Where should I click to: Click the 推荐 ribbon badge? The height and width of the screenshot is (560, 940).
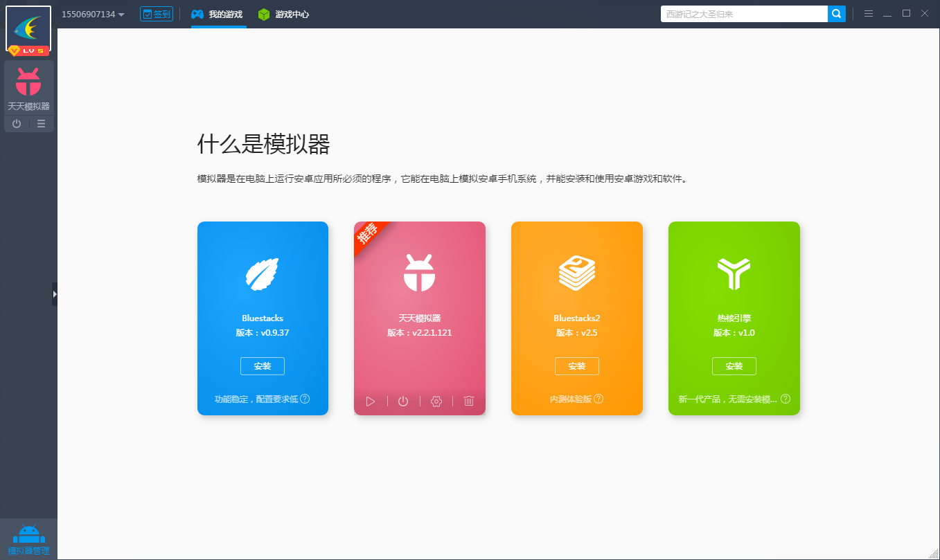click(369, 235)
